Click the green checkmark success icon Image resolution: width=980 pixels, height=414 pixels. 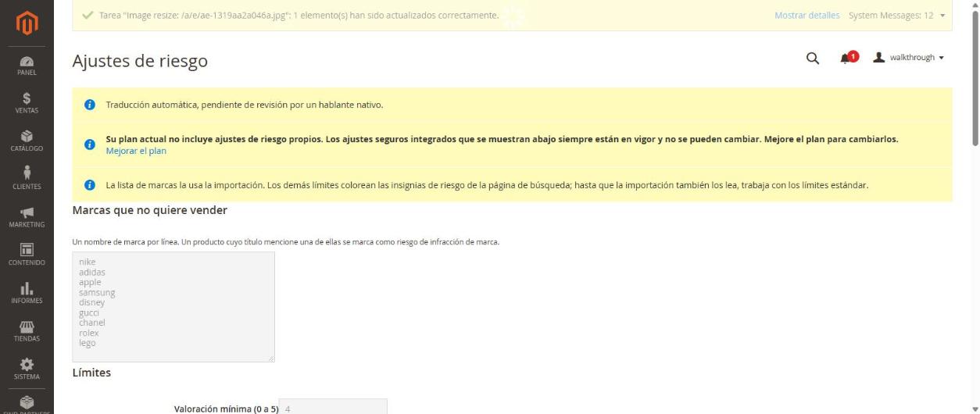87,15
